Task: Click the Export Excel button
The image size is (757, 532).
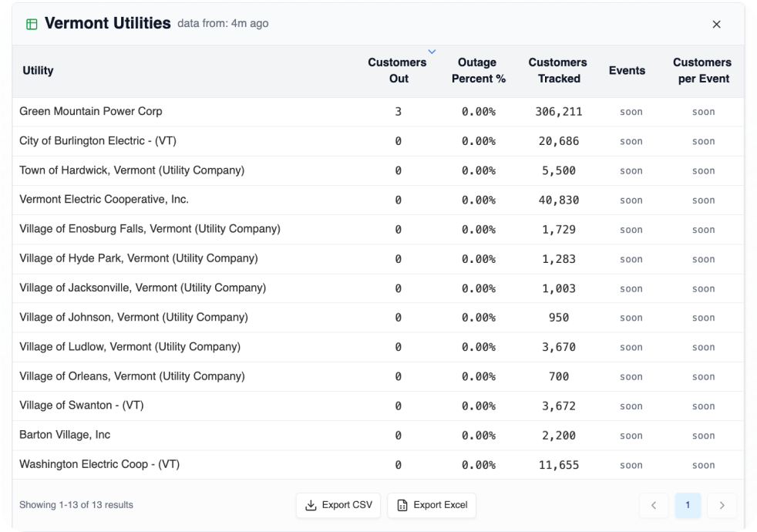Action: pos(432,505)
